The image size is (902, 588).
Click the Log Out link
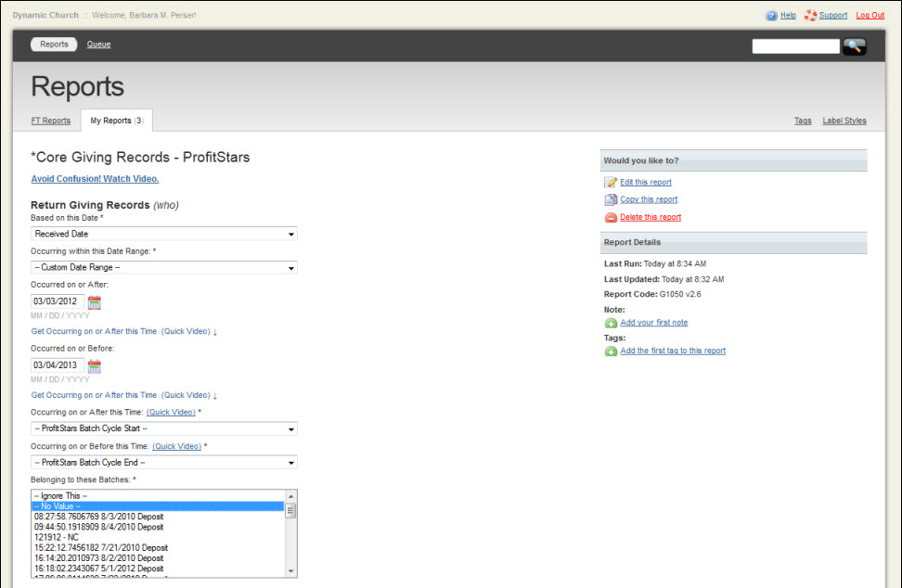(x=870, y=15)
